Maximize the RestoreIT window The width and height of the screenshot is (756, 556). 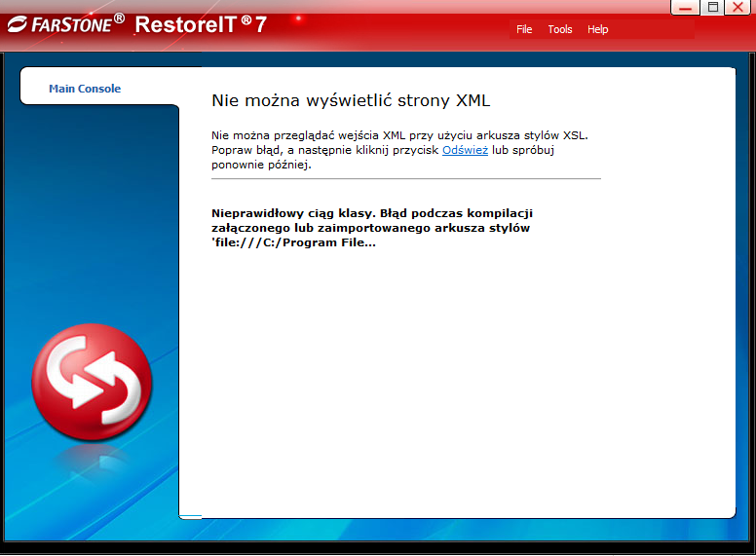(x=712, y=8)
